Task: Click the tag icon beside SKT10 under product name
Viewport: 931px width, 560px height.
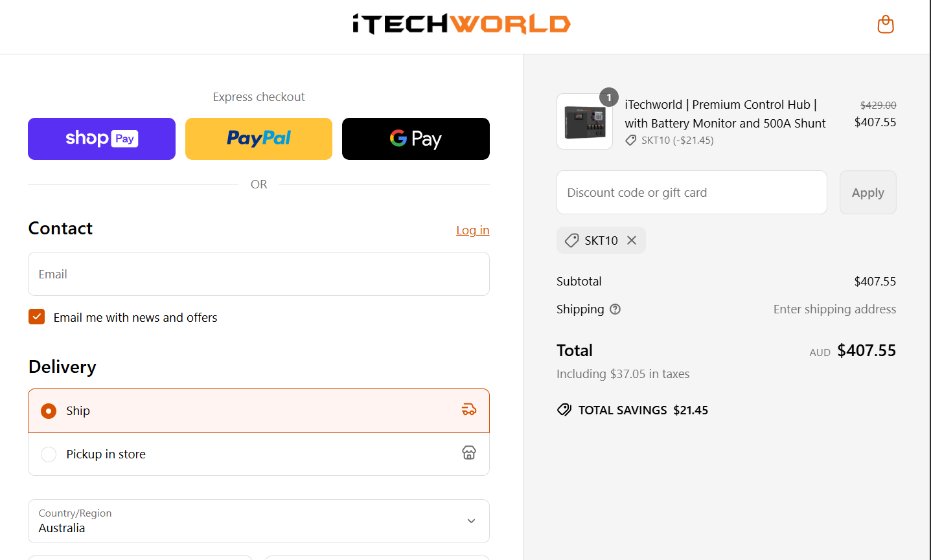Action: click(630, 140)
